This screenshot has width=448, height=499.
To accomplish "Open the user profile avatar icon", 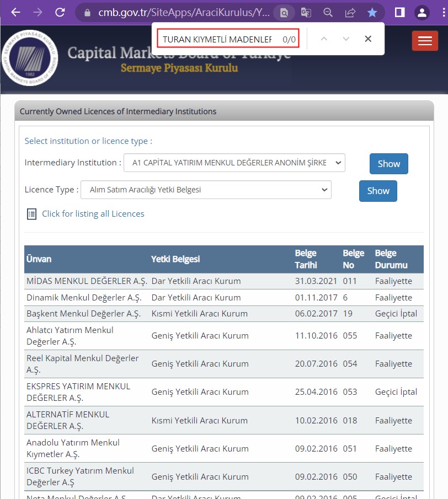I will coord(422,12).
